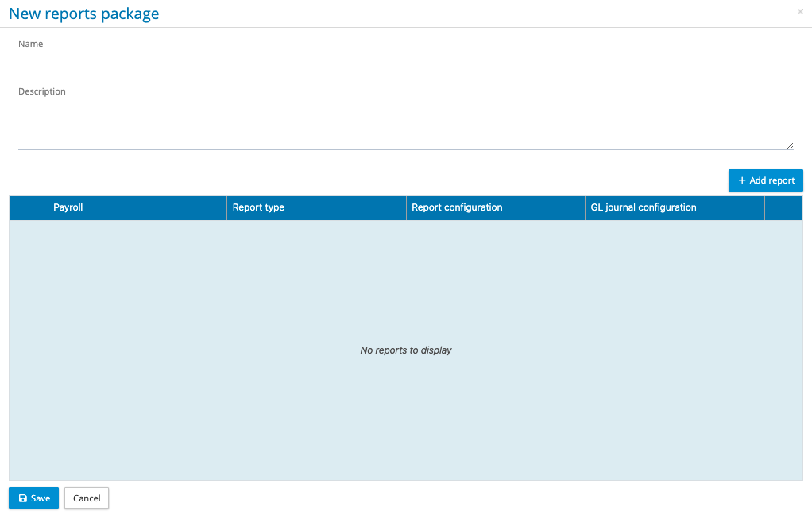The width and height of the screenshot is (812, 515).
Task: Grab the Description box resize handle
Action: 790,145
